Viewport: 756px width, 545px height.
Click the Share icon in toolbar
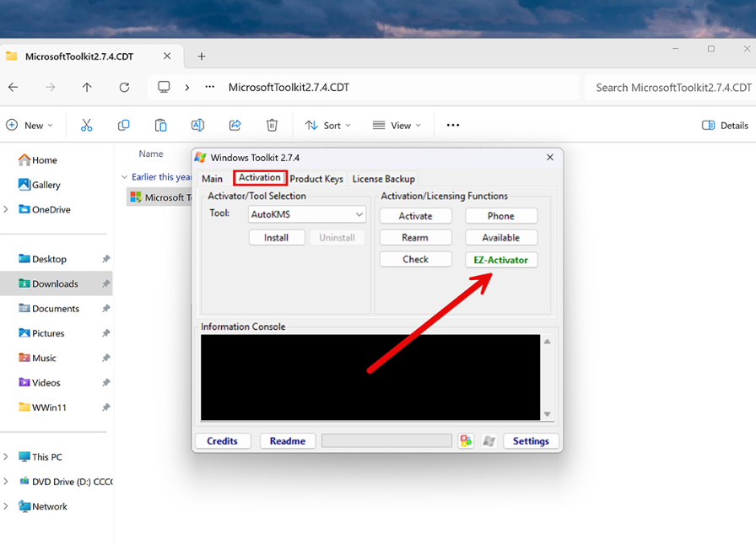pyautogui.click(x=235, y=125)
